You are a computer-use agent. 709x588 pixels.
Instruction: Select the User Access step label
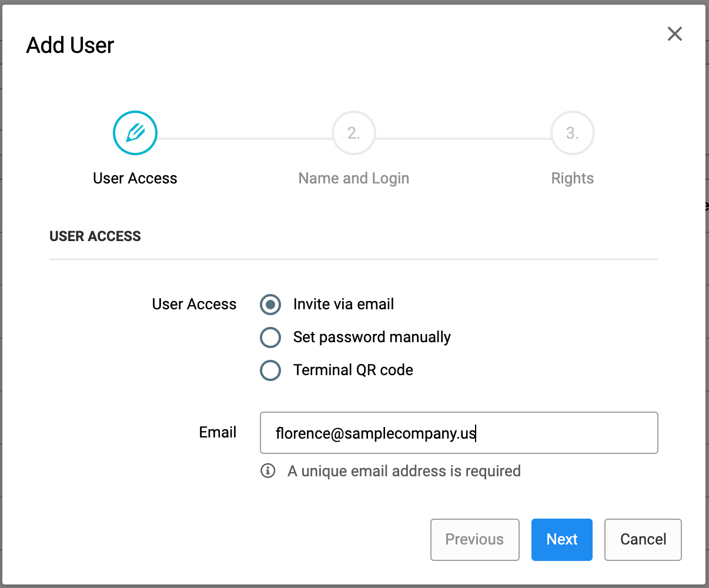point(135,178)
